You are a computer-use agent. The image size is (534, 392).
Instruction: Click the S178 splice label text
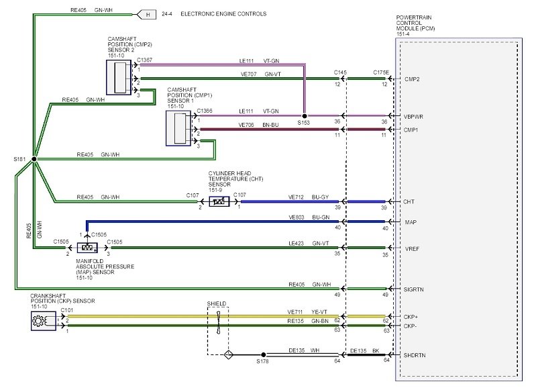(262, 361)
